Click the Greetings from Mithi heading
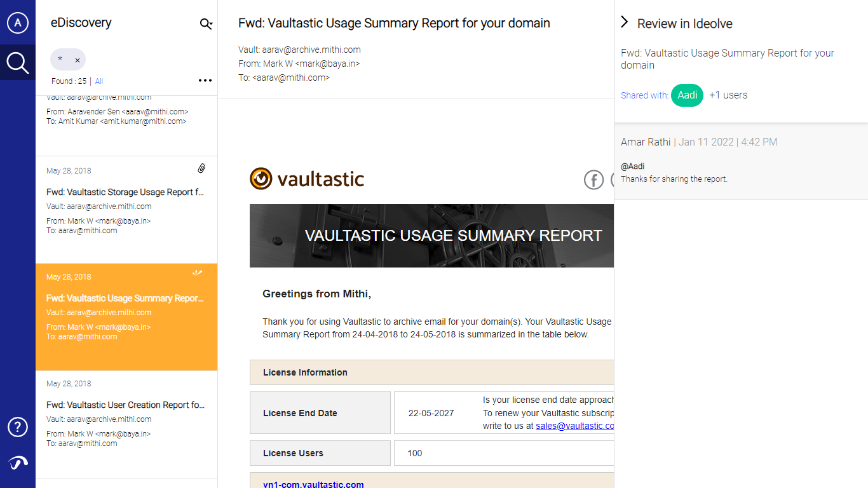This screenshot has height=488, width=868. click(x=316, y=294)
